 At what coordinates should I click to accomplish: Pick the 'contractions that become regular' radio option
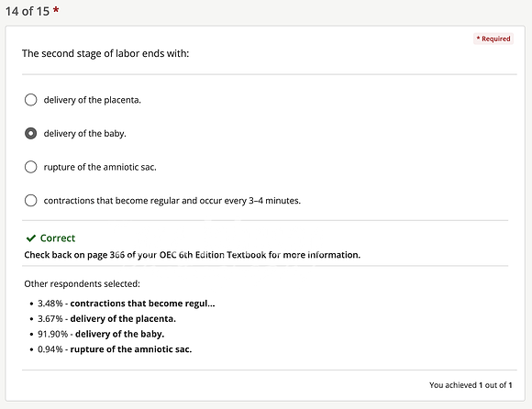tap(30, 201)
